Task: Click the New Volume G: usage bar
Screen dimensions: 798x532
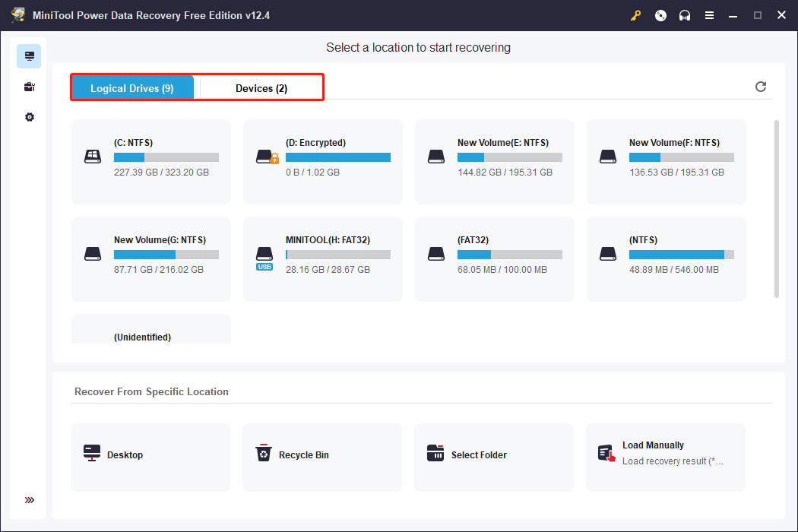Action: 166,255
